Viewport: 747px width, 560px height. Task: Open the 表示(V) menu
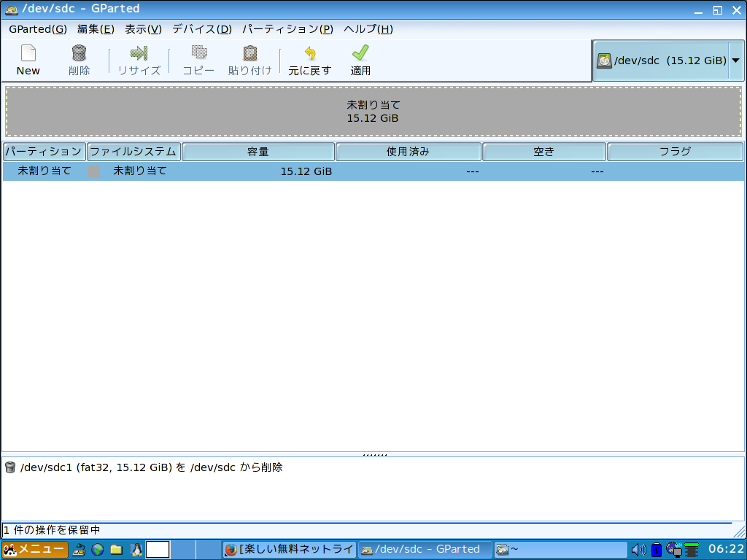(143, 29)
